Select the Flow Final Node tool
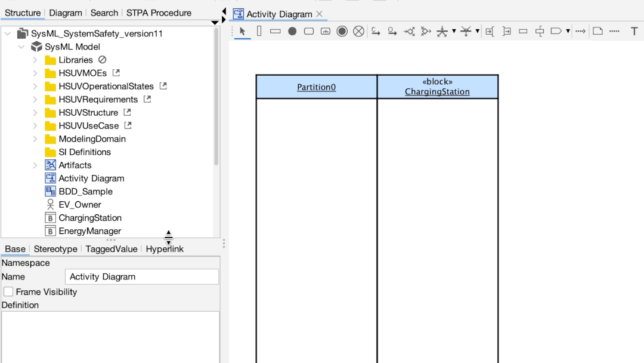 pos(358,31)
